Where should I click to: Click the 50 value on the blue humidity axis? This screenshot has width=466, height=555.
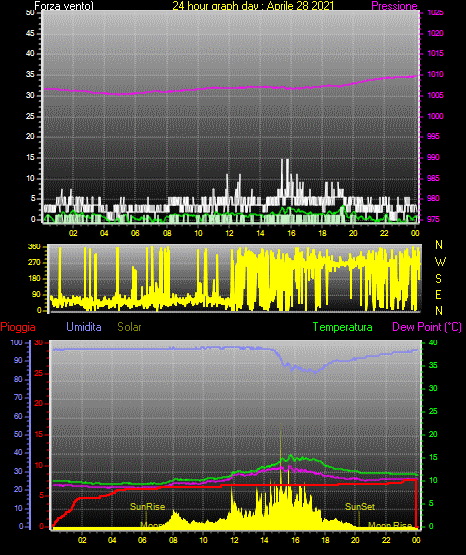coord(18,434)
